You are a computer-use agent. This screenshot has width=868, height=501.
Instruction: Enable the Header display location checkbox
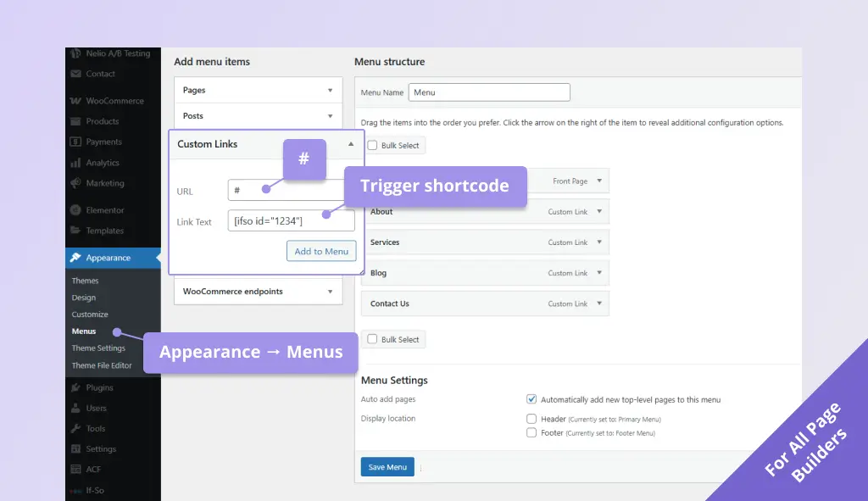[x=531, y=419]
